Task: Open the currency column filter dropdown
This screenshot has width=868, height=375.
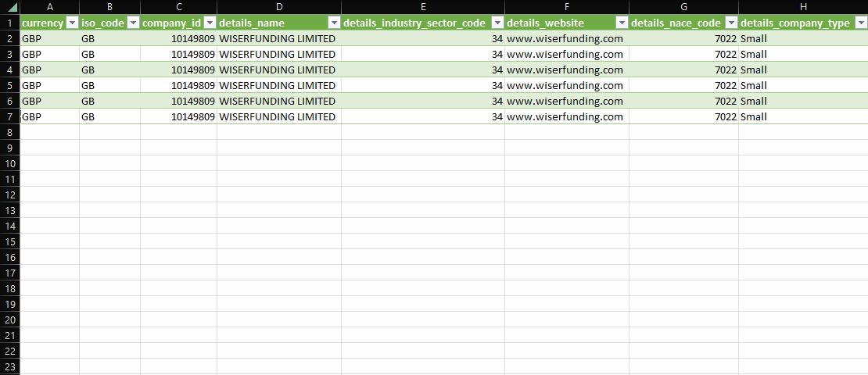Action: [x=72, y=23]
